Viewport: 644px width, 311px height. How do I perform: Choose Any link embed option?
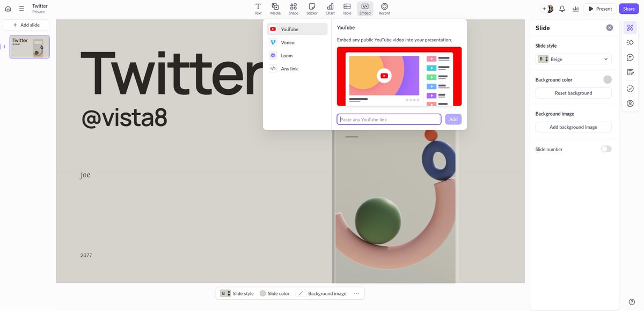(297, 69)
